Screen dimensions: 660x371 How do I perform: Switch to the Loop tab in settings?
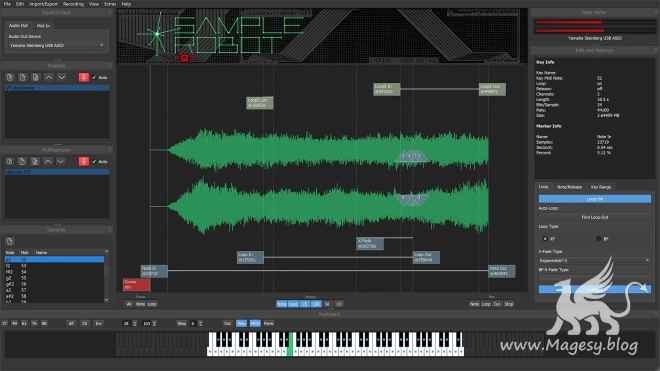click(543, 187)
